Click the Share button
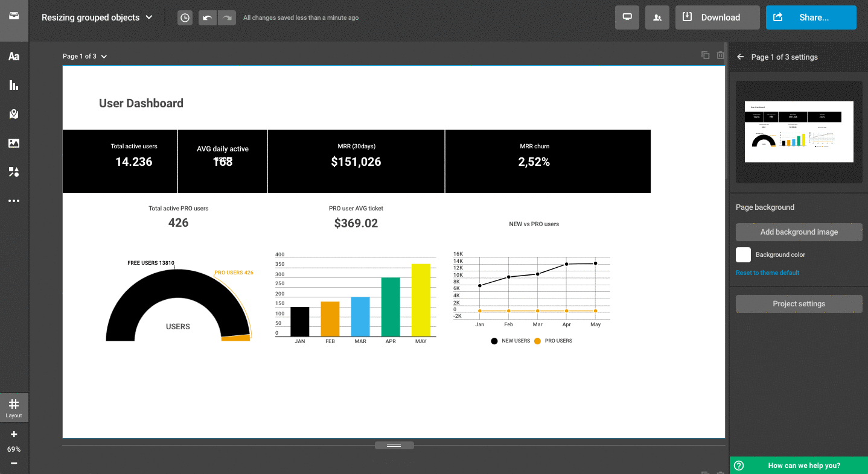This screenshot has height=474, width=868. tap(811, 17)
